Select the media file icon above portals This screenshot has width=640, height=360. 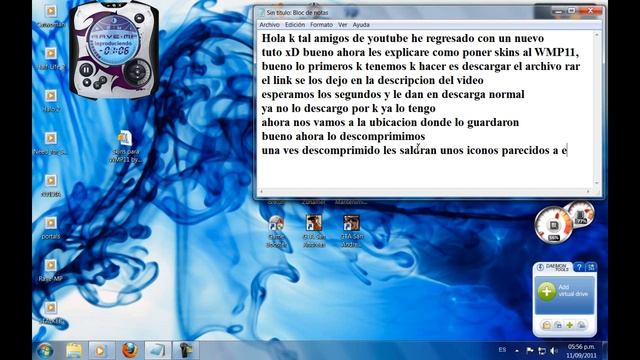(x=51, y=185)
